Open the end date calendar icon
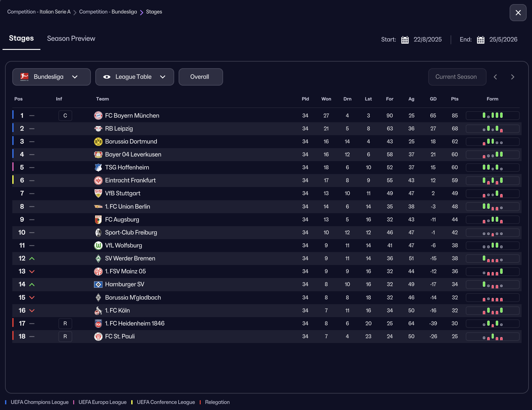Screen dimensions: 532x410 coord(481,40)
